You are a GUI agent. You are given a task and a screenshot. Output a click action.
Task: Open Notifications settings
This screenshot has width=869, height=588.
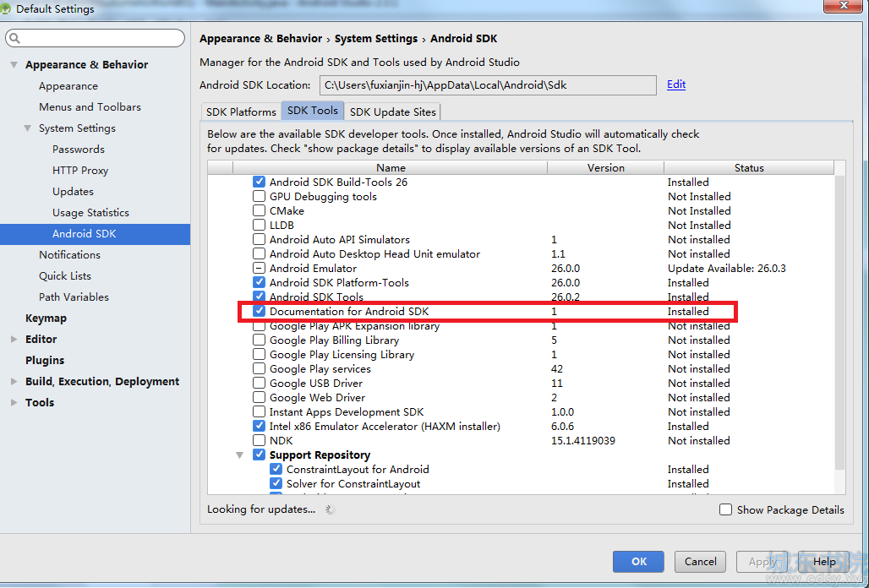(x=70, y=254)
